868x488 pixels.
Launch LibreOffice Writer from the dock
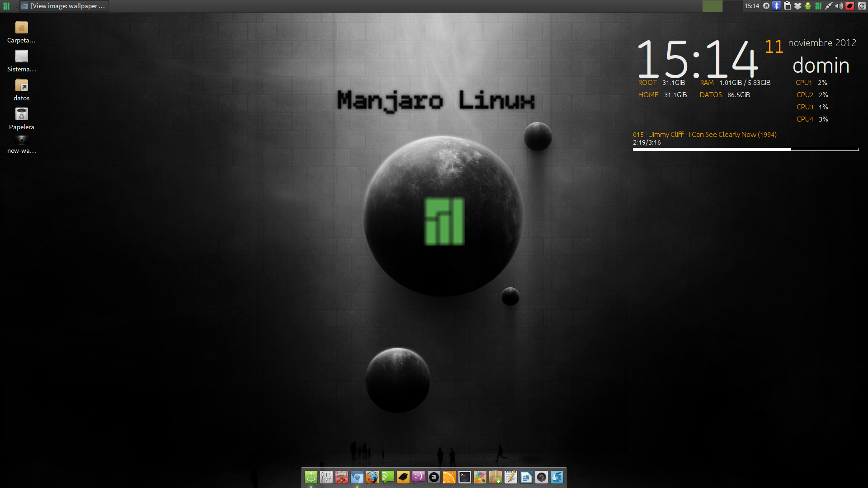click(x=526, y=477)
